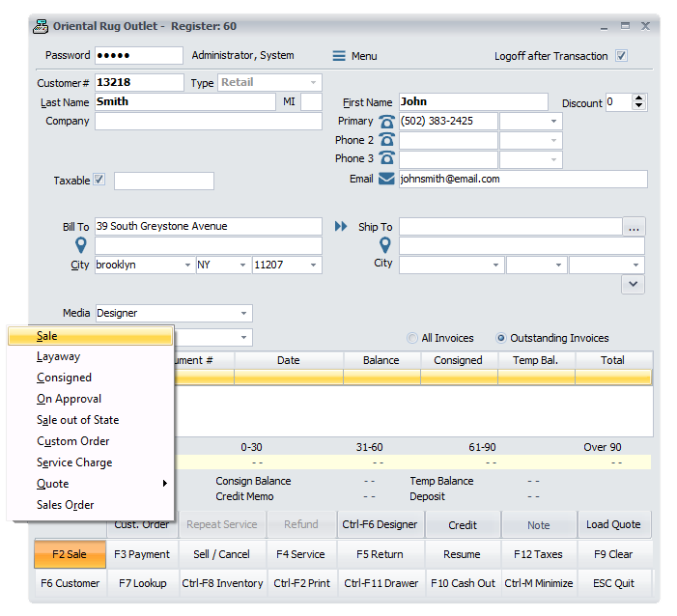The height and width of the screenshot is (616, 677).
Task: Open the Primary phone type dropdown
Action: [553, 122]
